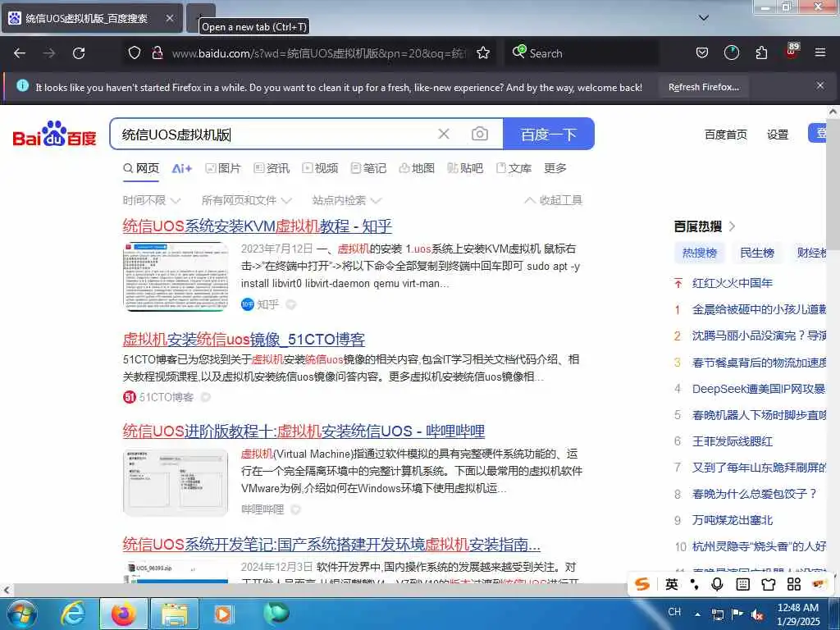Click the Sogou microphone voice input icon

pos(717,584)
